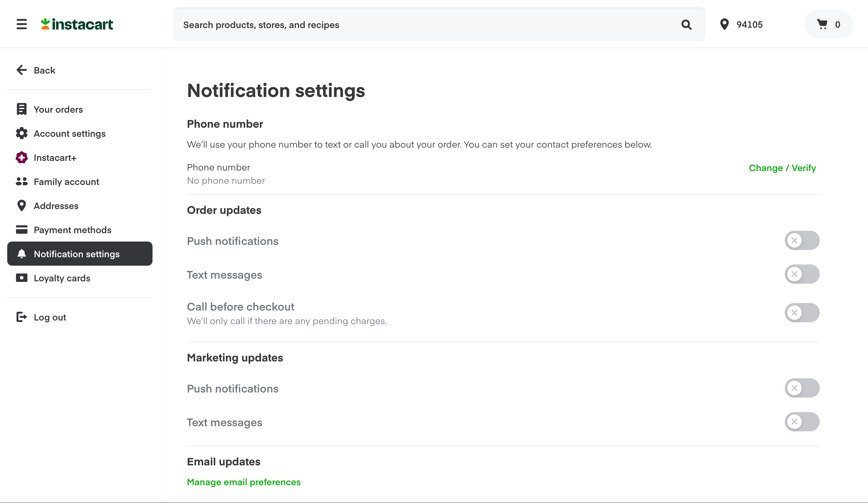Open the Instacart+ page
This screenshot has width=868, height=503.
(80, 157)
